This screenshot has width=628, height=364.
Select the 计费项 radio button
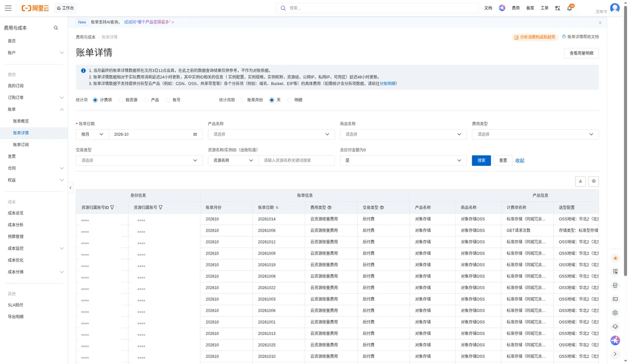click(x=95, y=100)
